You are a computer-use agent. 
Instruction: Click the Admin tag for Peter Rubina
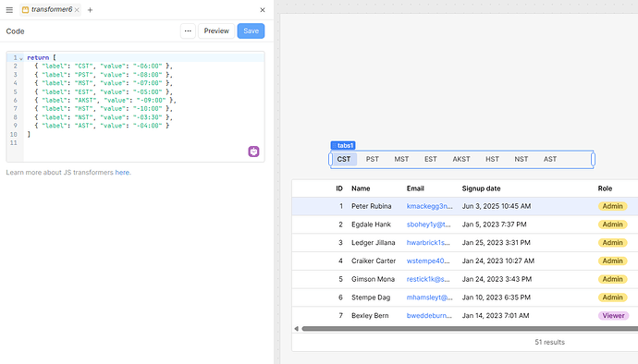[x=612, y=206]
